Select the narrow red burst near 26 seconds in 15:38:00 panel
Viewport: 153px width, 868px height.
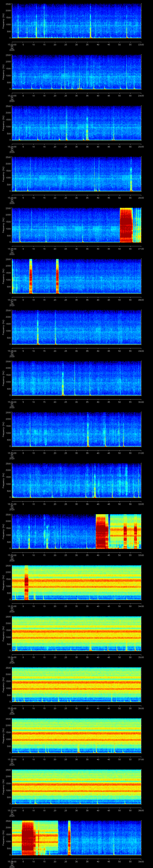[69, 837]
